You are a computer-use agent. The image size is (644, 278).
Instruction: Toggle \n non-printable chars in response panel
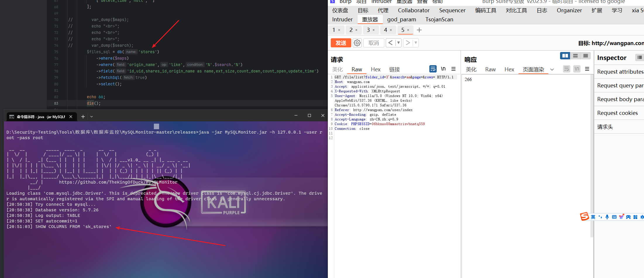[x=577, y=69]
